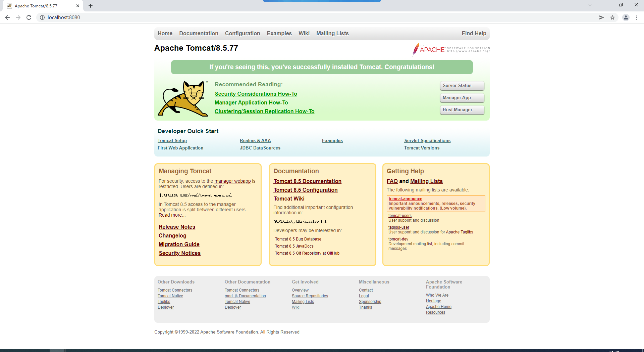Open Tomcat 8.5 Bug Database link
This screenshot has width=644, height=352.
pos(298,239)
